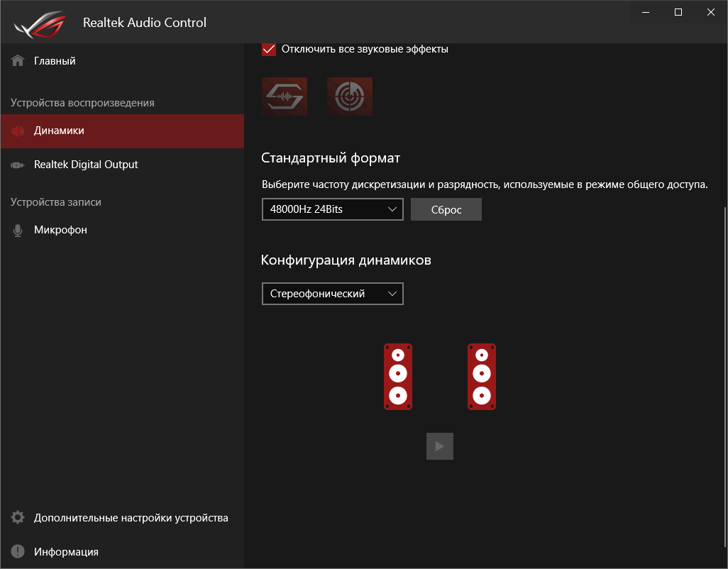Viewport: 728px width, 569px height.
Task: Click the Сброс reset button
Action: coord(446,209)
